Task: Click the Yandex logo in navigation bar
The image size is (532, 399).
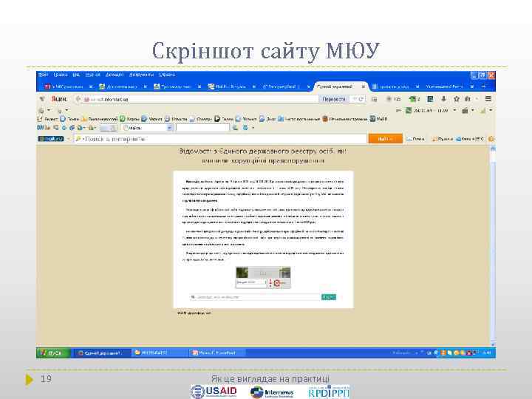Action: point(59,99)
